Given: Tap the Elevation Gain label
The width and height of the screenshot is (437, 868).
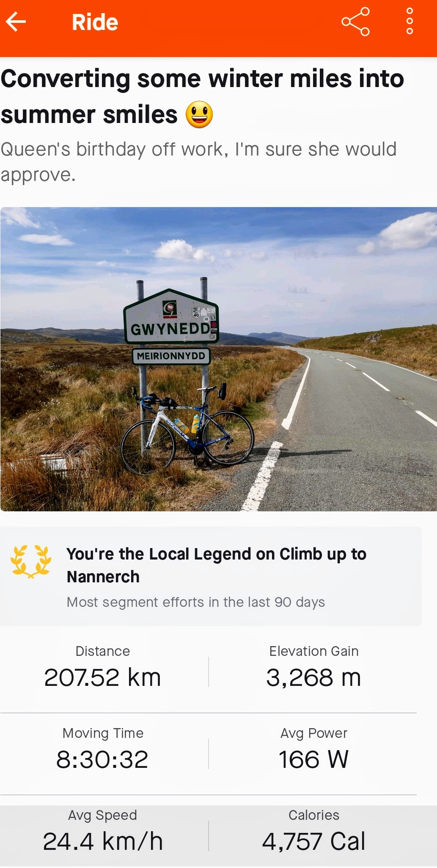Looking at the screenshot, I should pos(314,651).
